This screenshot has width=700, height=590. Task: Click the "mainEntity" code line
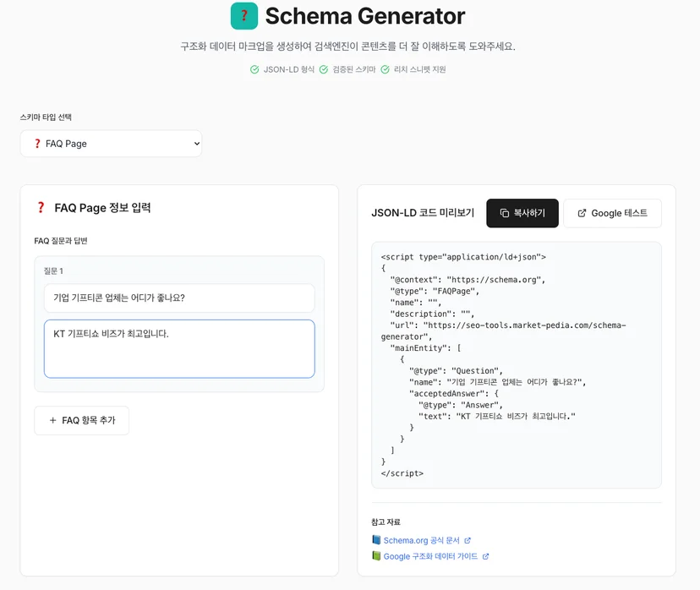pyautogui.click(x=425, y=347)
